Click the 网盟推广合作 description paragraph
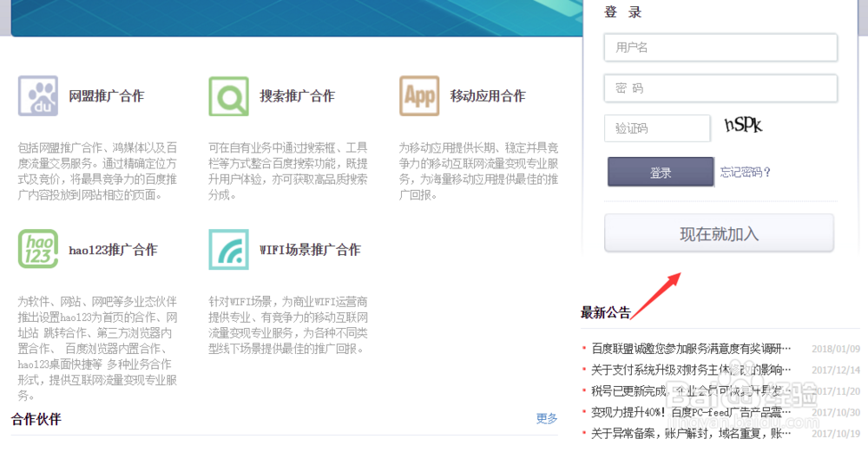868x452 pixels. click(x=97, y=172)
